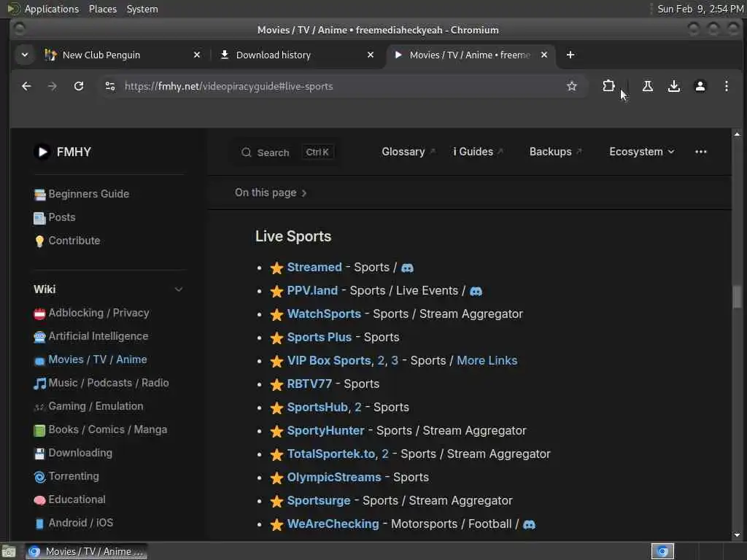747x560 pixels.
Task: Open the tab search dropdown arrow
Action: pos(25,55)
